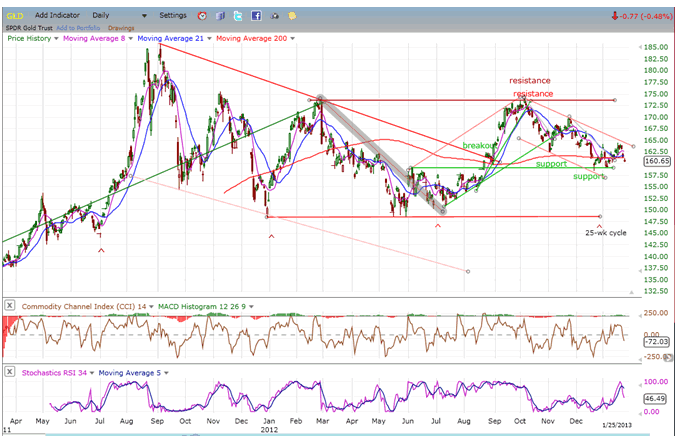Click the red alarm clock alert icon
The width and height of the screenshot is (675, 447).
(x=203, y=16)
